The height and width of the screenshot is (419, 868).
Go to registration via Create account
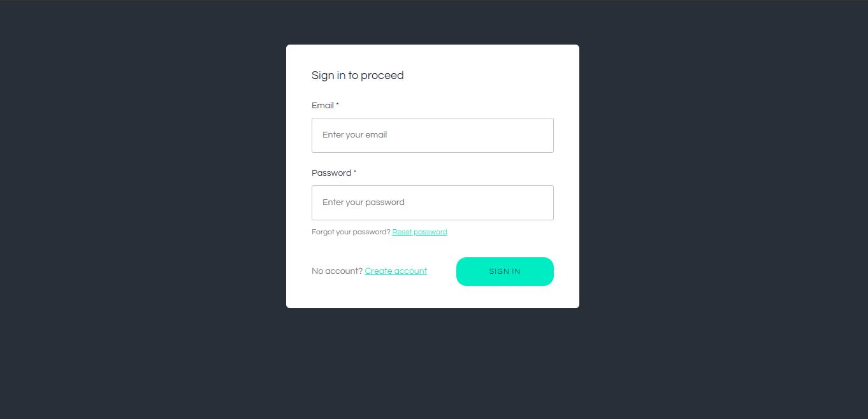click(396, 271)
